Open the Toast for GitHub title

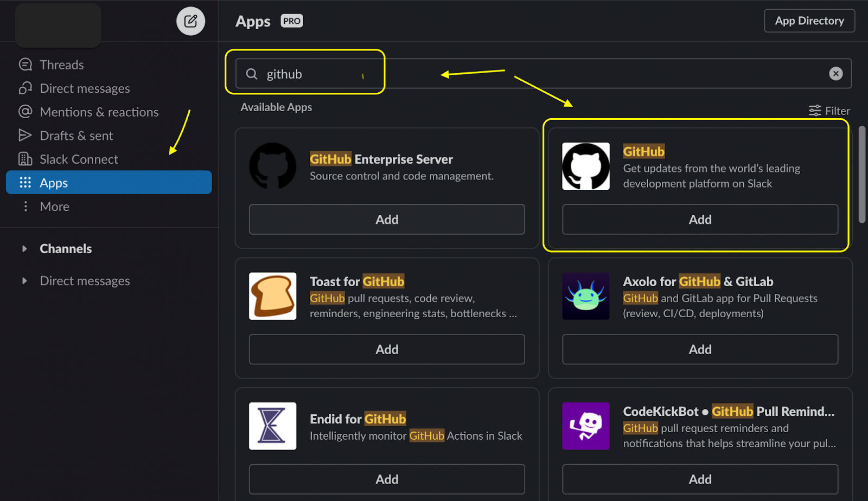tap(357, 281)
